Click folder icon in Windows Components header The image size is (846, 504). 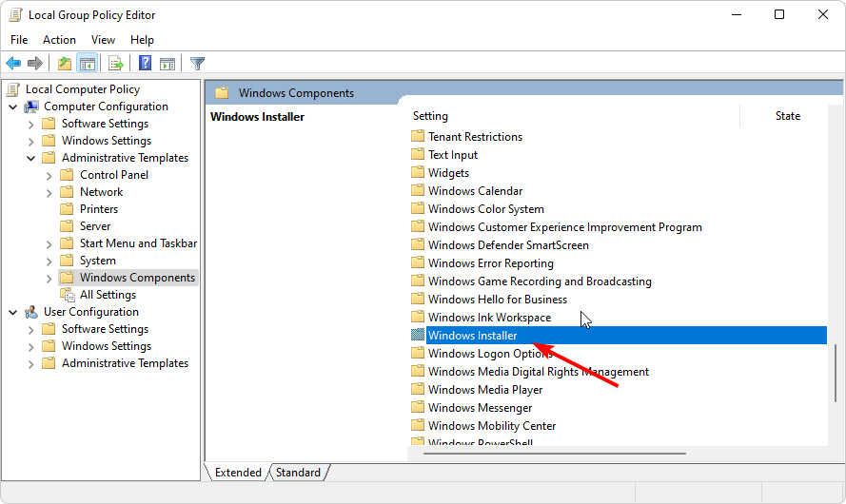pyautogui.click(x=222, y=92)
